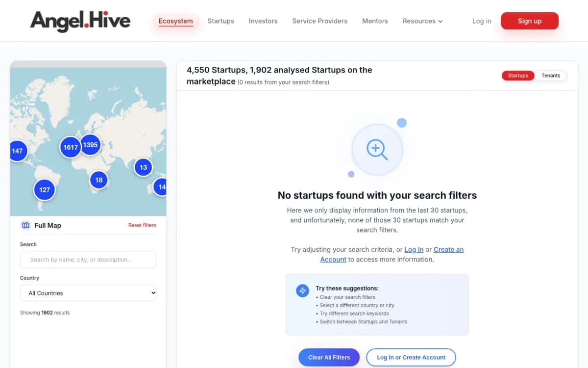Select the 13 map cluster marker
Viewport: 588px width, 368px height.
143,167
